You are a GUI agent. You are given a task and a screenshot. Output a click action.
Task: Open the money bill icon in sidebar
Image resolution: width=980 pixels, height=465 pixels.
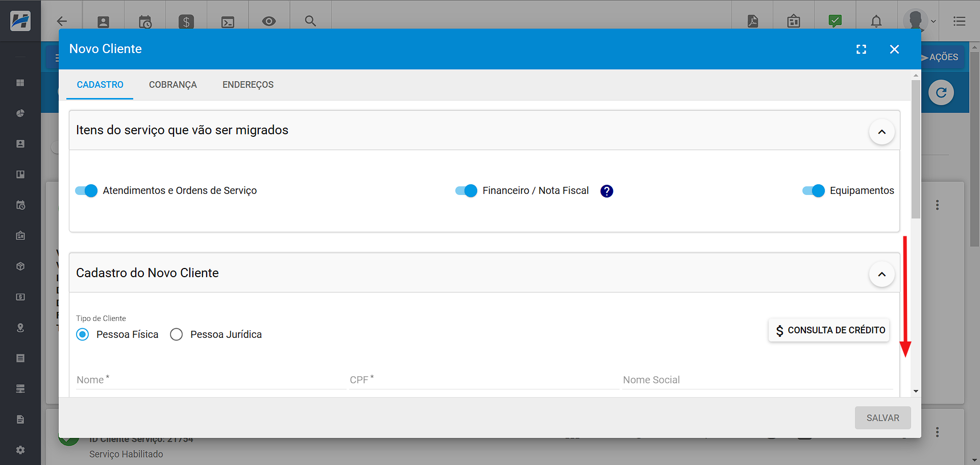tap(20, 297)
